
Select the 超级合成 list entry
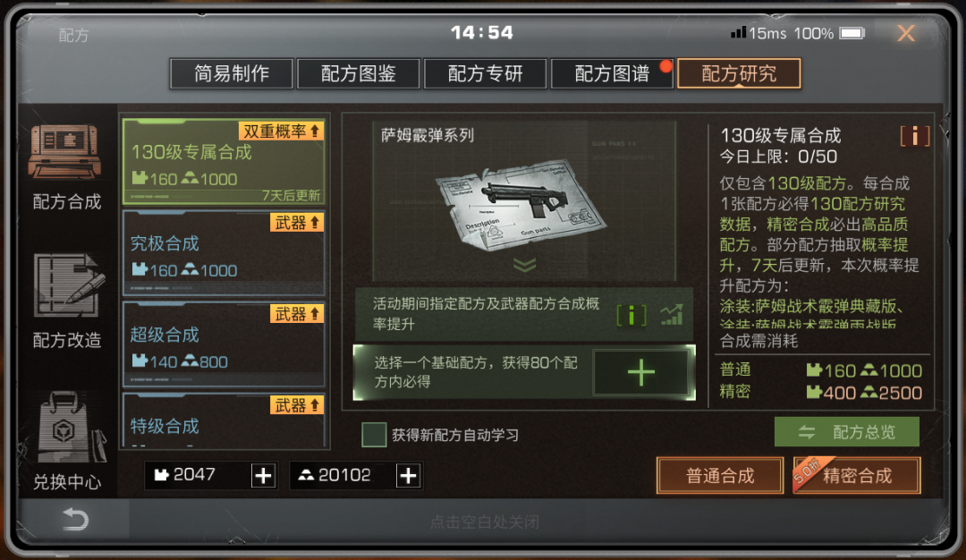225,344
